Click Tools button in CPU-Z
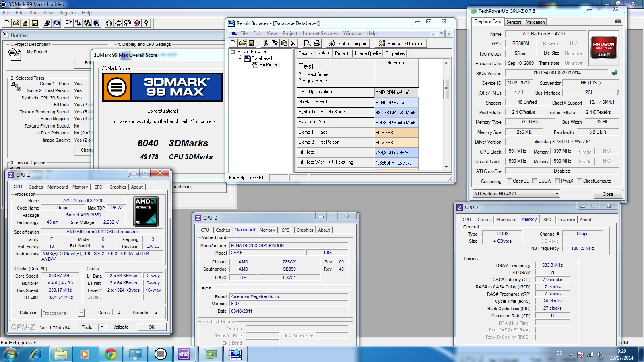 (x=87, y=327)
